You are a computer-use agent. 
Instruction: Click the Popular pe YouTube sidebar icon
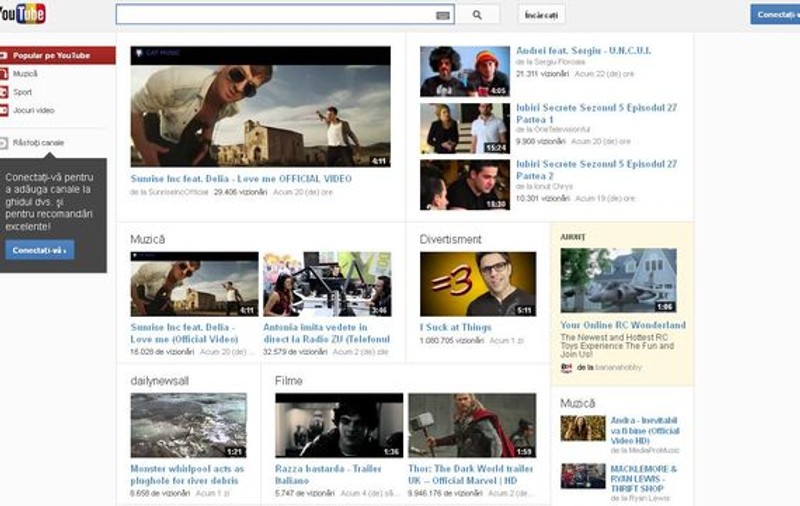(4, 55)
